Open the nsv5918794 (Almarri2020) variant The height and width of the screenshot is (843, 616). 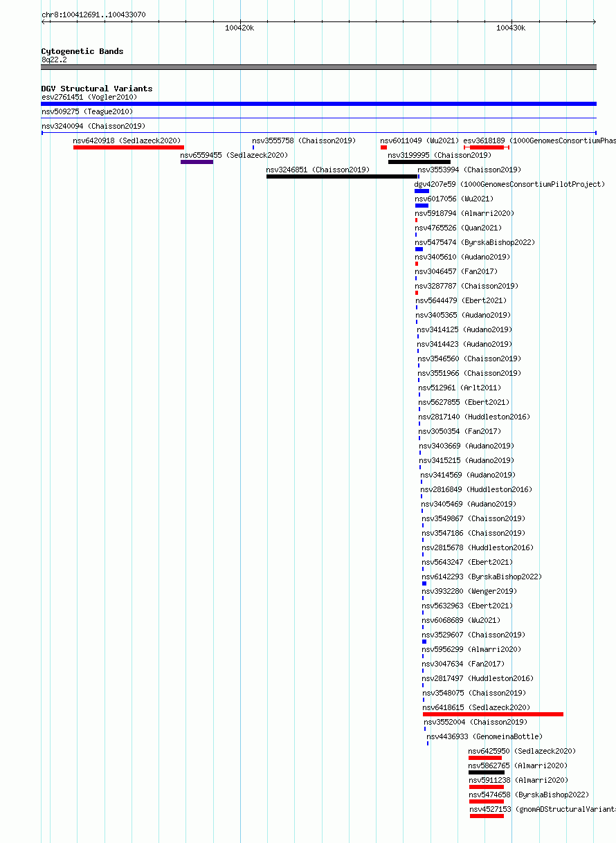(464, 213)
